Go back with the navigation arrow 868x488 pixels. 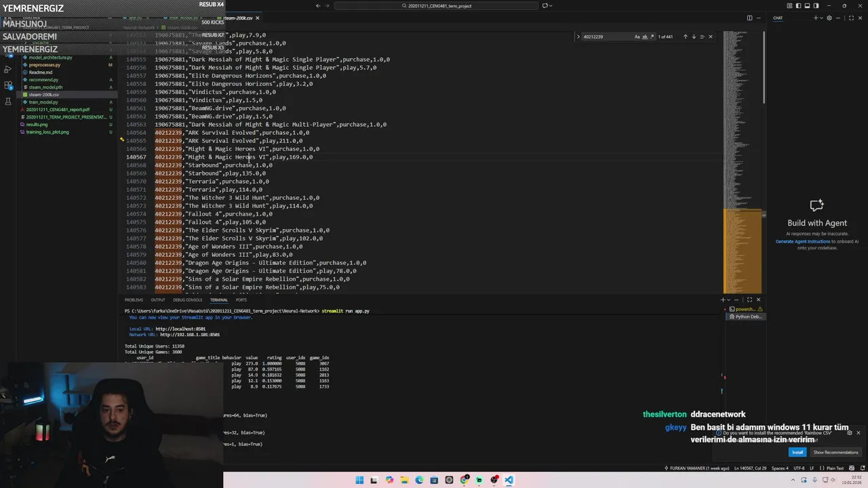tap(318, 5)
